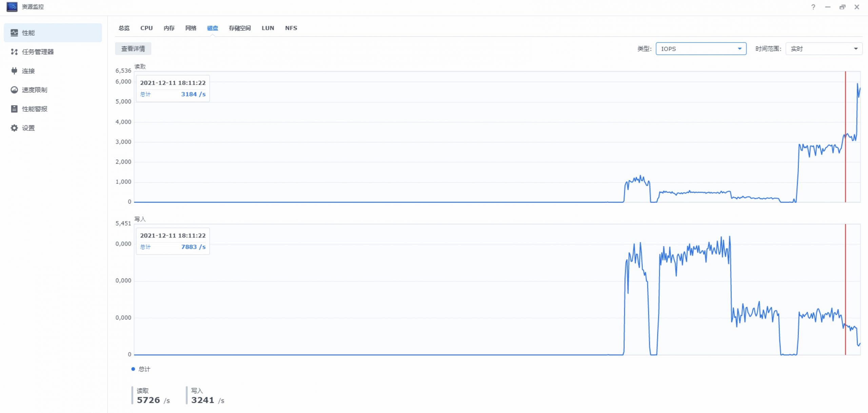
Task: Switch to the CPU tab
Action: (146, 28)
